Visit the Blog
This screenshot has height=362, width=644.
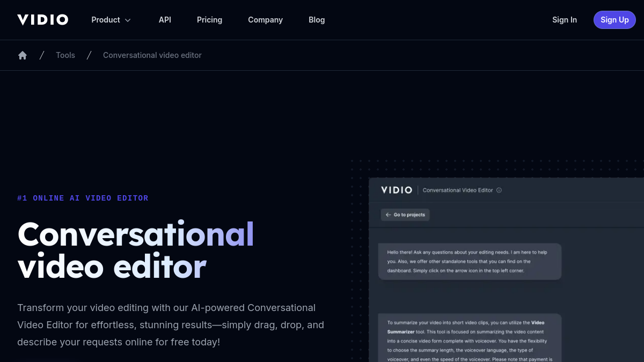[x=317, y=20]
